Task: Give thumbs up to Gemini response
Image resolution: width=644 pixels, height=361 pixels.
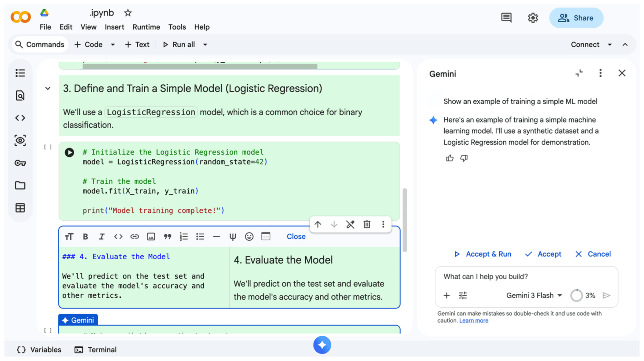Action: pos(450,158)
